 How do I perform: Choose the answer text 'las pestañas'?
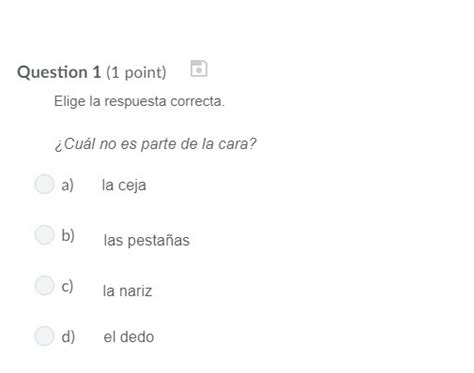(147, 240)
